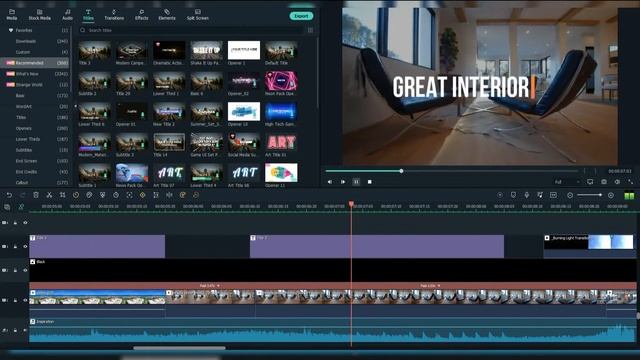Click the Search titles field

pos(191,30)
